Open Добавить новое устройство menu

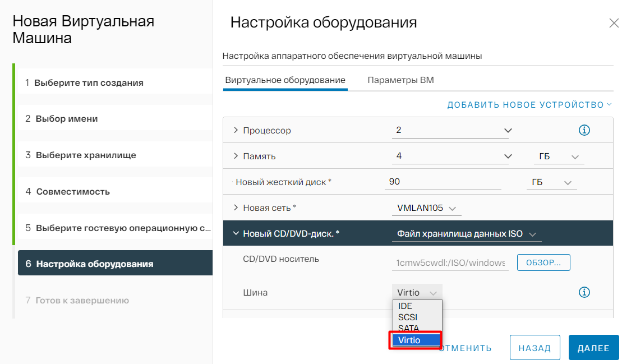coord(529,105)
